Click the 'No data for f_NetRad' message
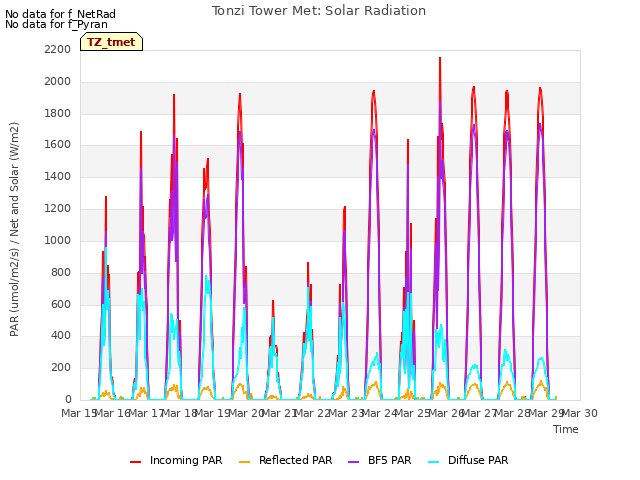The height and width of the screenshot is (480, 640). (60, 14)
